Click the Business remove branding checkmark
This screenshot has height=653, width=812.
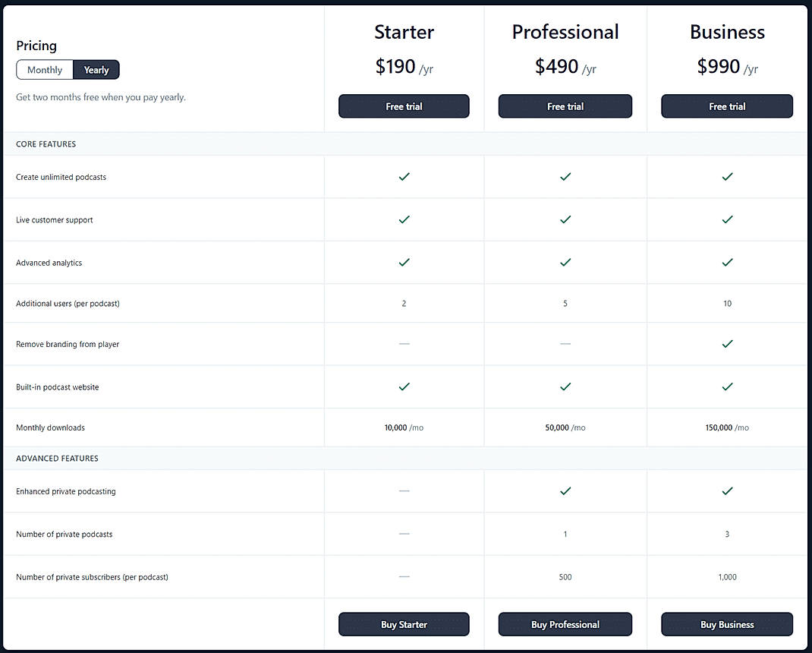(727, 343)
